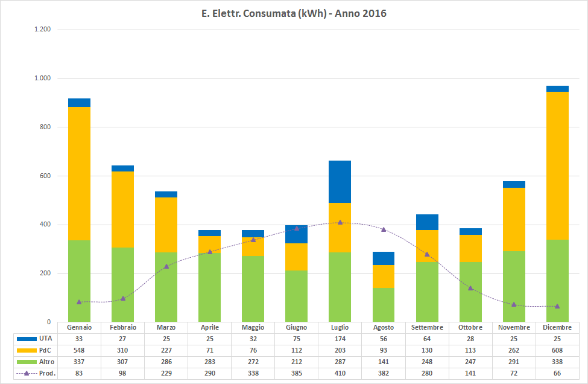Select the green Altro segment of Agosto bar

pos(384,305)
